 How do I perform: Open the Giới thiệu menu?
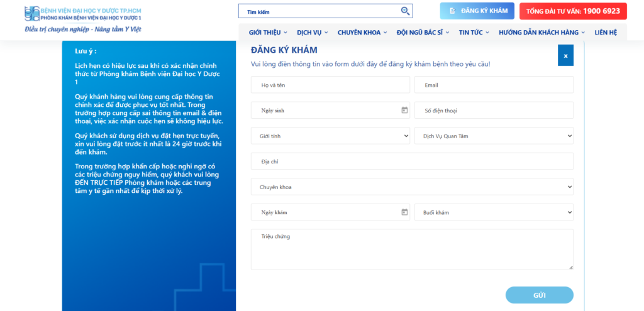tap(267, 32)
